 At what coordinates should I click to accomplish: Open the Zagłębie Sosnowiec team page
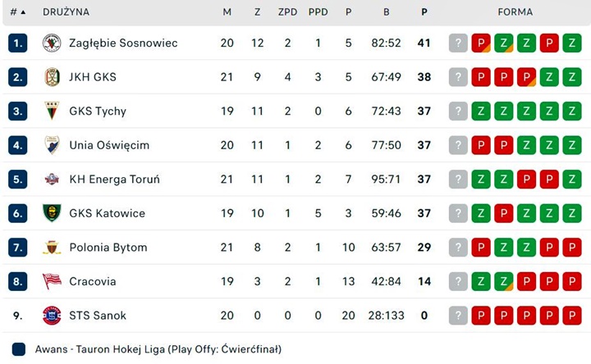tap(122, 43)
